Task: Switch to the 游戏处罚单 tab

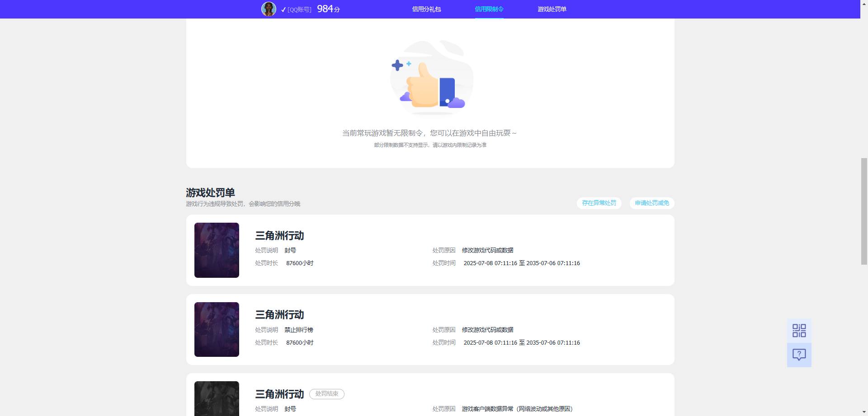Action: [x=552, y=9]
